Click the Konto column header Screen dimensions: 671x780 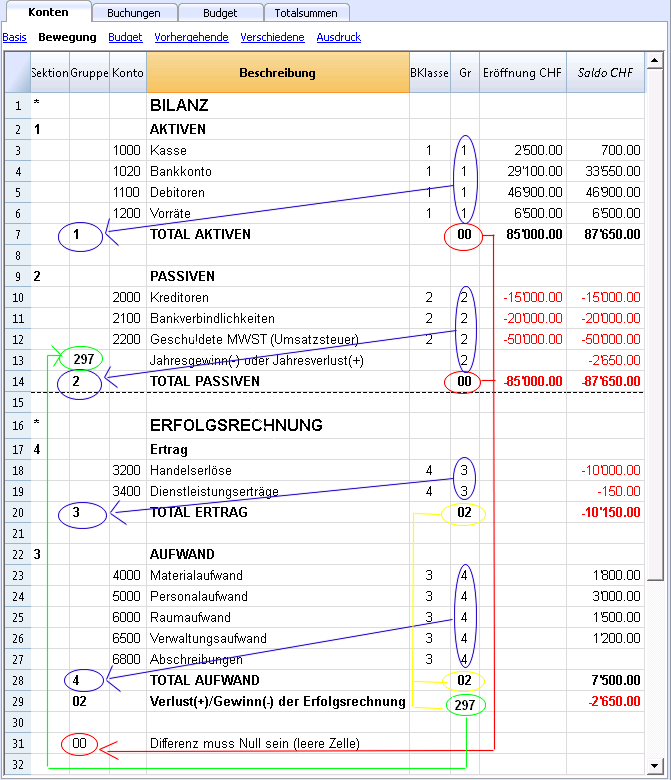click(128, 73)
